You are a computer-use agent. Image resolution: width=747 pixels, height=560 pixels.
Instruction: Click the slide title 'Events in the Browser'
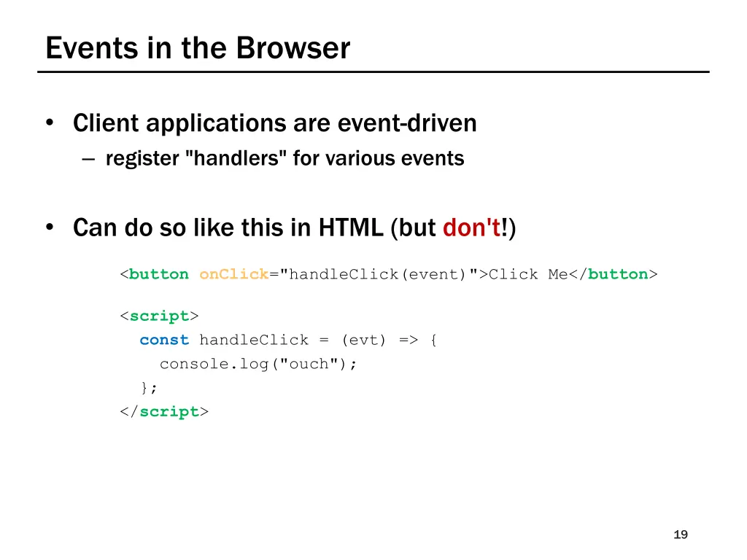pyautogui.click(x=198, y=48)
